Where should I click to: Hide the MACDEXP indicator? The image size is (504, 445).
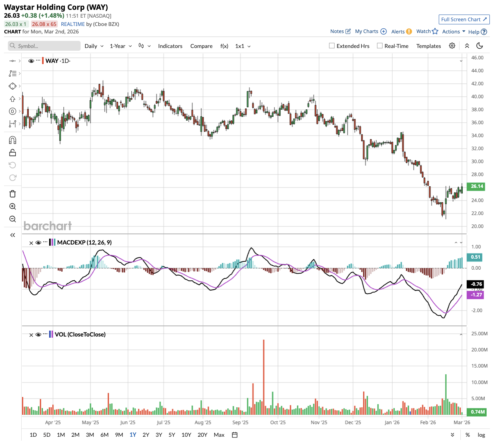click(39, 243)
